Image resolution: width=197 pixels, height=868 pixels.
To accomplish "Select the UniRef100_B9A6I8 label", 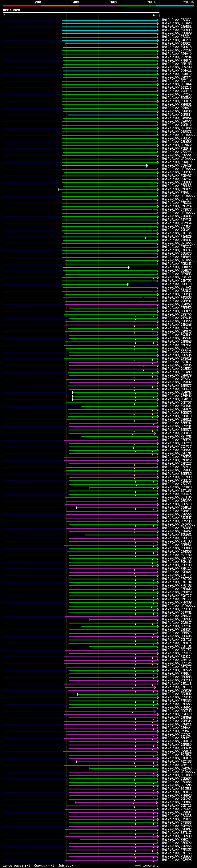I will 176,47.
